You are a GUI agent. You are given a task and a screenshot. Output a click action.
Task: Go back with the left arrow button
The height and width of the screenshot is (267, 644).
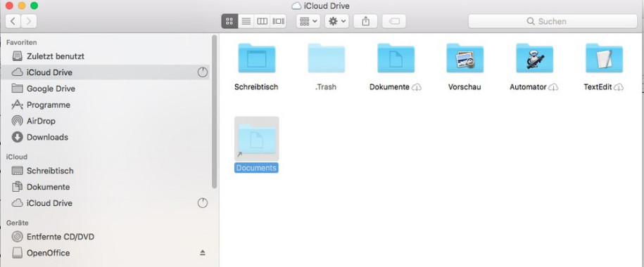[x=13, y=21]
